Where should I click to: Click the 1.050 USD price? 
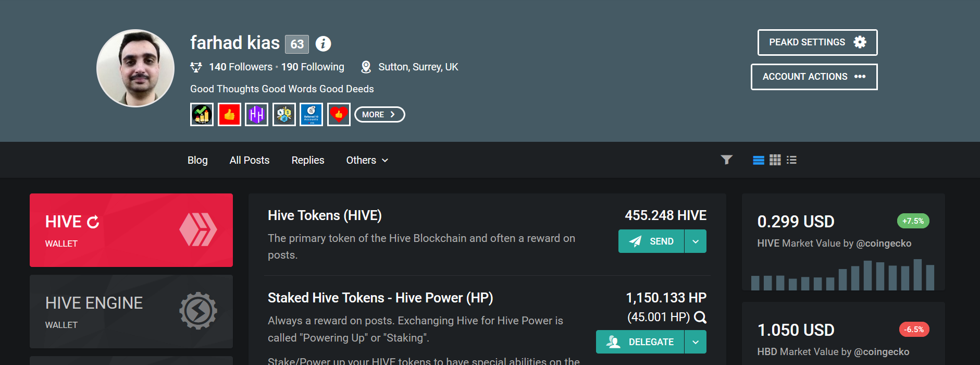pos(796,330)
